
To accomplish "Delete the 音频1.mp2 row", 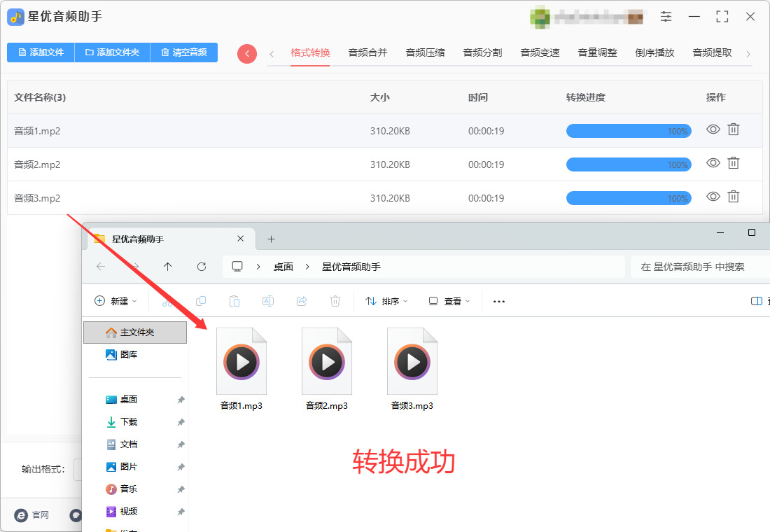I will coord(733,129).
